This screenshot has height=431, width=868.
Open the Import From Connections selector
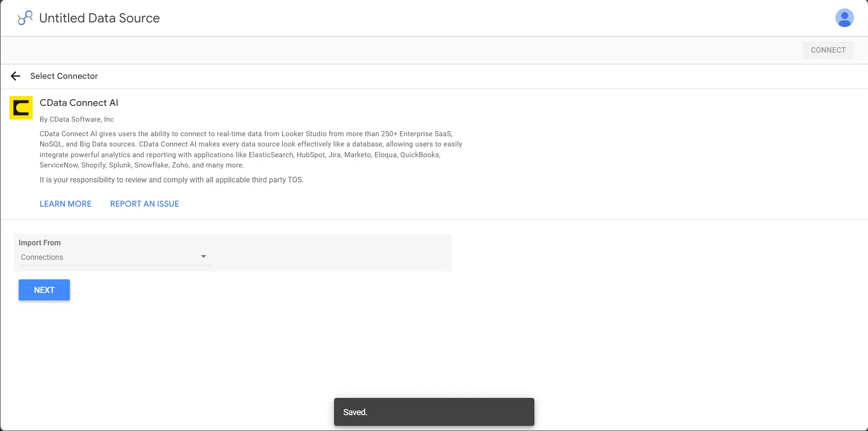[115, 257]
